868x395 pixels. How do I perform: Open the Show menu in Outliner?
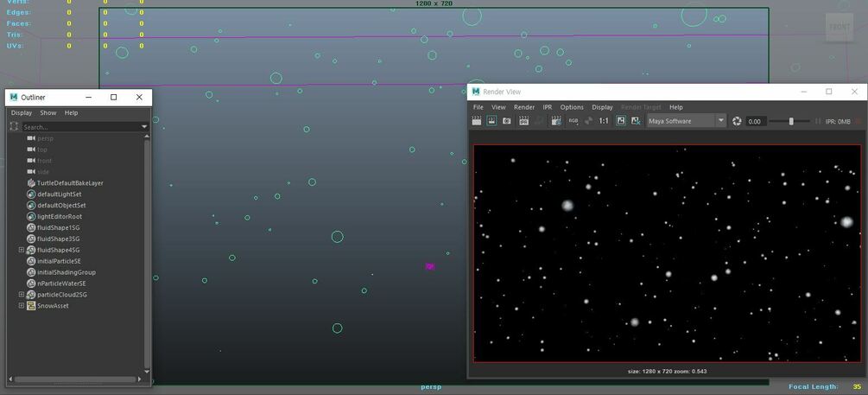click(x=48, y=112)
